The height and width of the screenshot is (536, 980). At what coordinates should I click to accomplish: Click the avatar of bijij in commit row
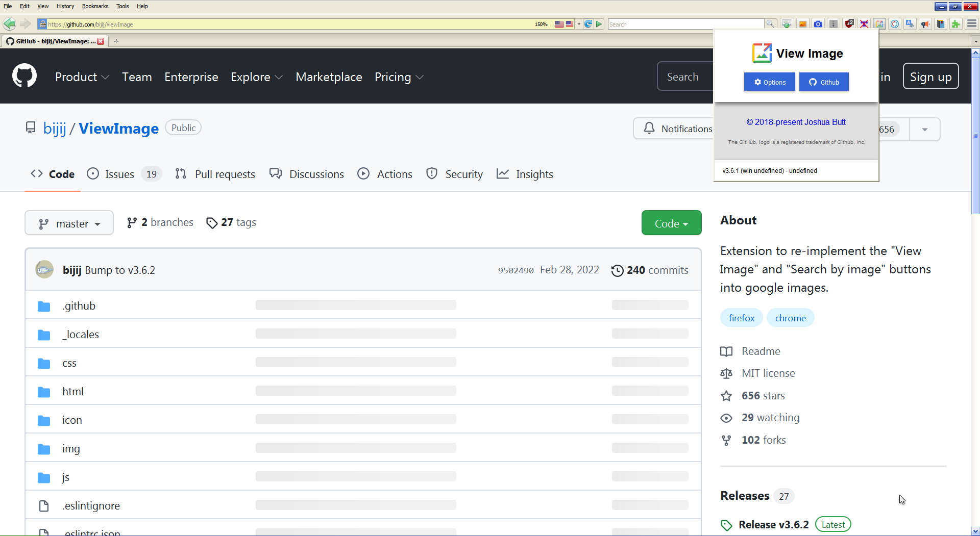[x=44, y=269]
